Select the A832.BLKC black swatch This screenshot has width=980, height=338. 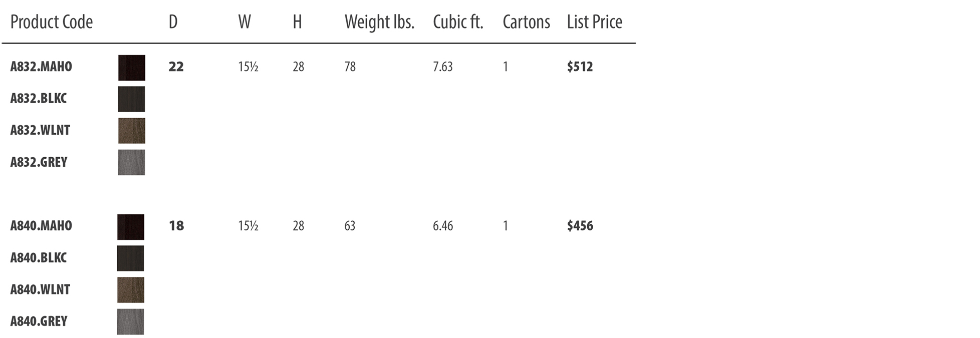click(132, 99)
